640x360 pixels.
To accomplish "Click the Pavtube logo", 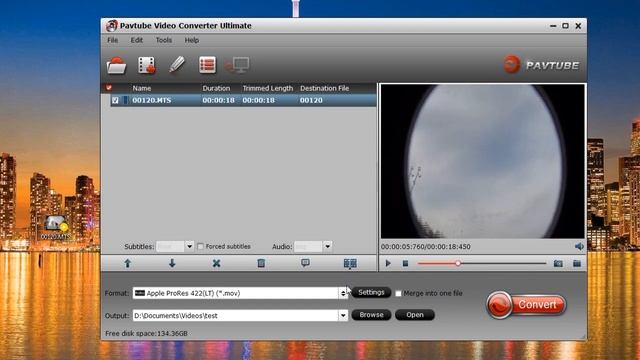I will click(x=541, y=65).
